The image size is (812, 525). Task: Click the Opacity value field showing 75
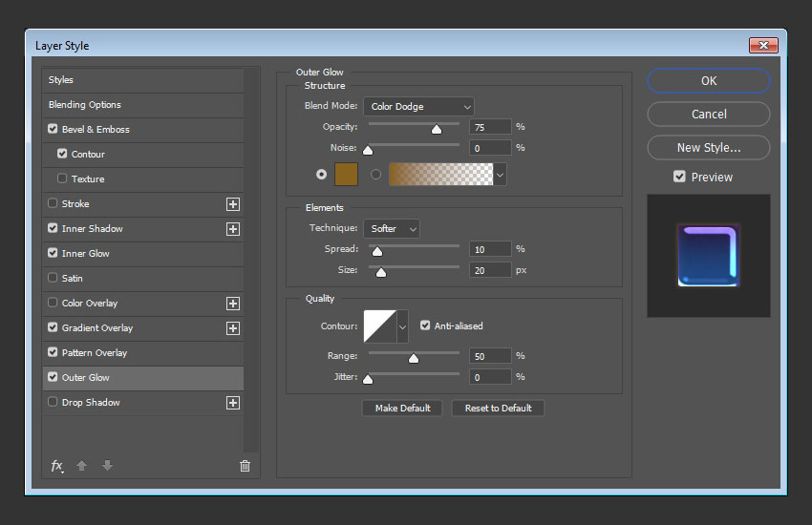(490, 127)
